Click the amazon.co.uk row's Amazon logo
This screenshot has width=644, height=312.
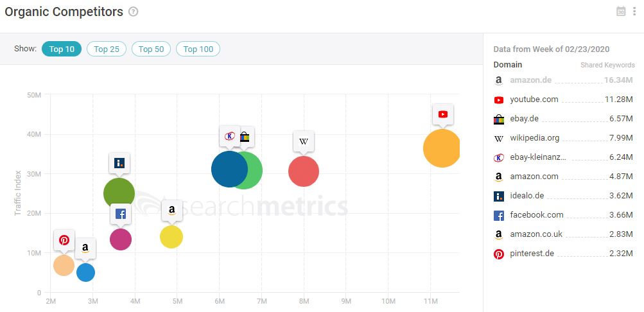point(499,234)
